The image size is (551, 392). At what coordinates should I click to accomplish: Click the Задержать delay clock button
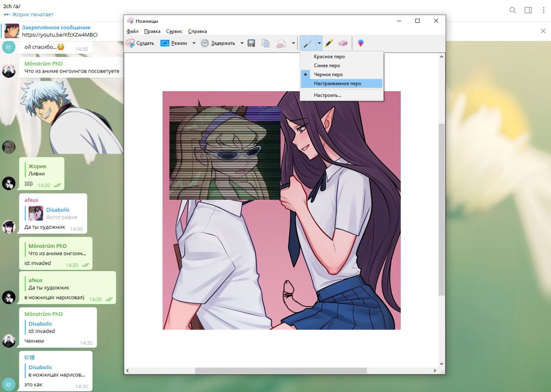(218, 43)
